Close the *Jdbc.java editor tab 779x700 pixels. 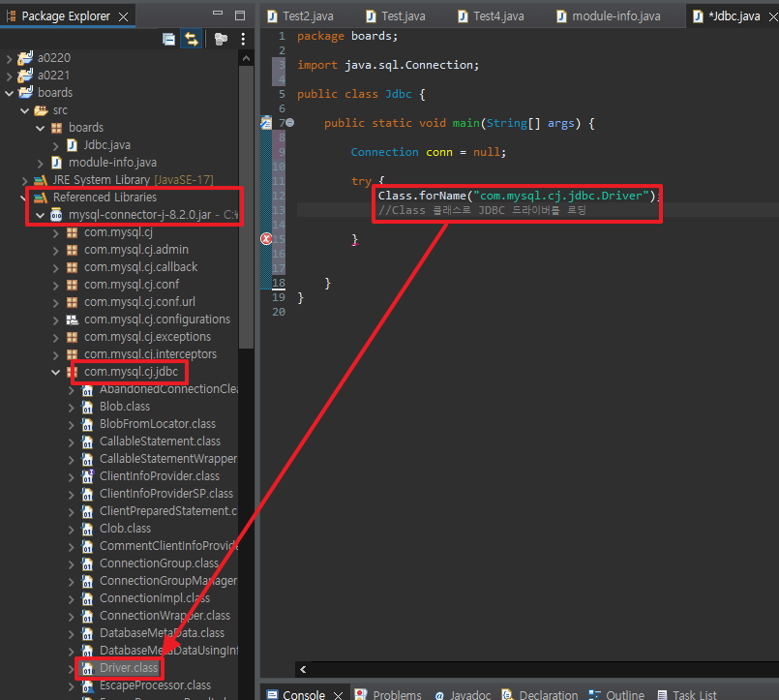(773, 16)
